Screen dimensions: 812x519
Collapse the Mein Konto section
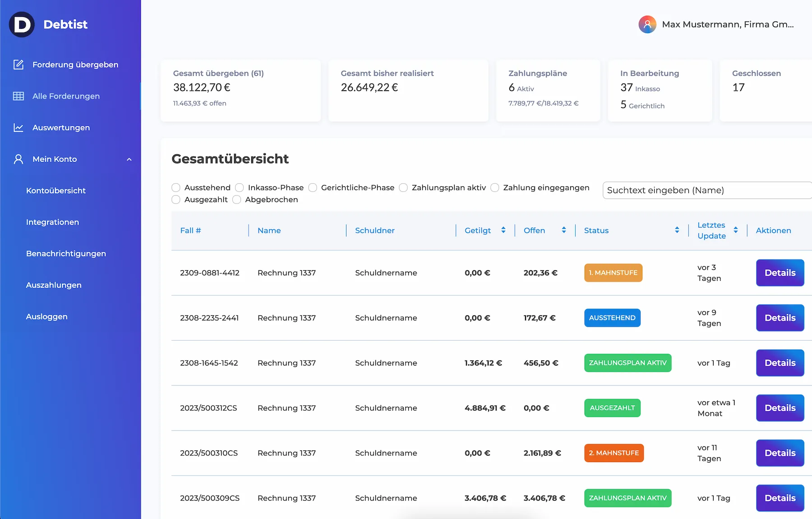[129, 159]
